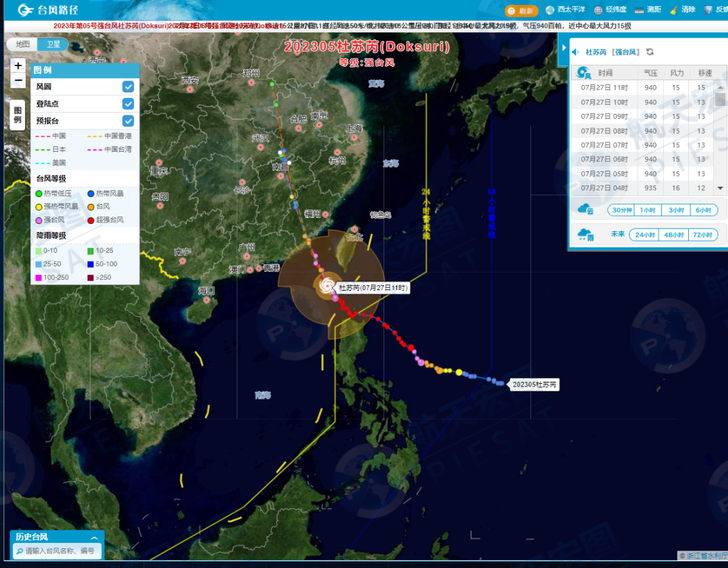Click the 历史台风 search input field
This screenshot has width=728, height=568.
[61, 551]
